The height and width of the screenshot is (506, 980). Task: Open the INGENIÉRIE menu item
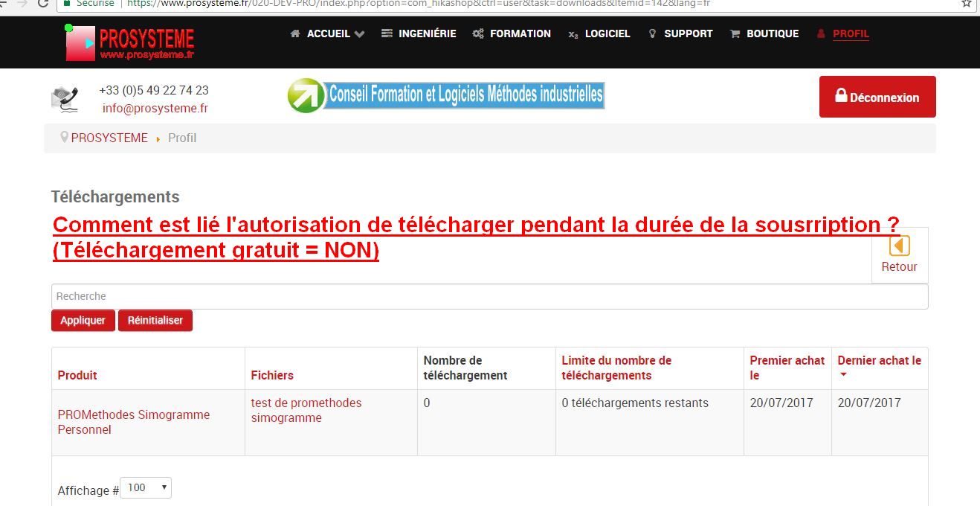(x=427, y=33)
